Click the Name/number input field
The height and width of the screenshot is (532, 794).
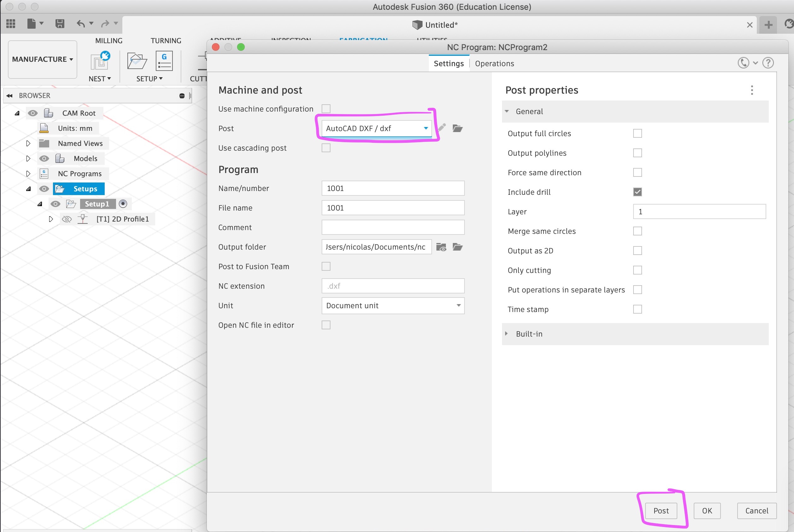pos(393,188)
